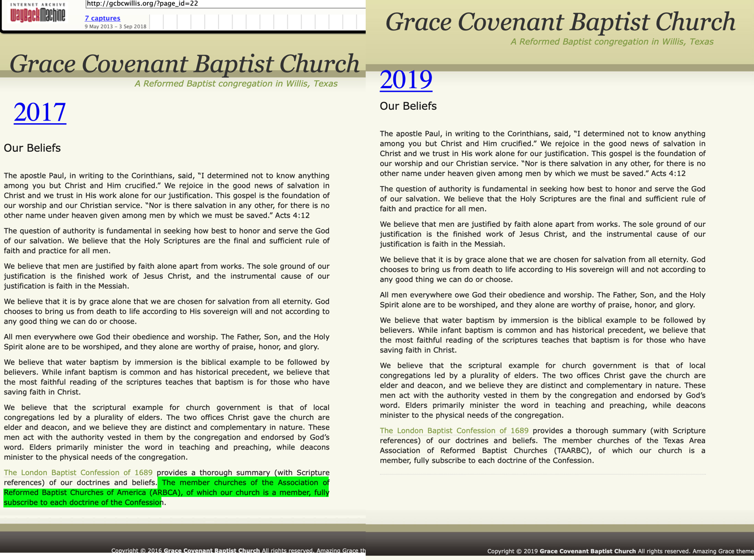Click the left page Willis, Texas tagline
Screen dimensions: 754x560
coord(236,84)
